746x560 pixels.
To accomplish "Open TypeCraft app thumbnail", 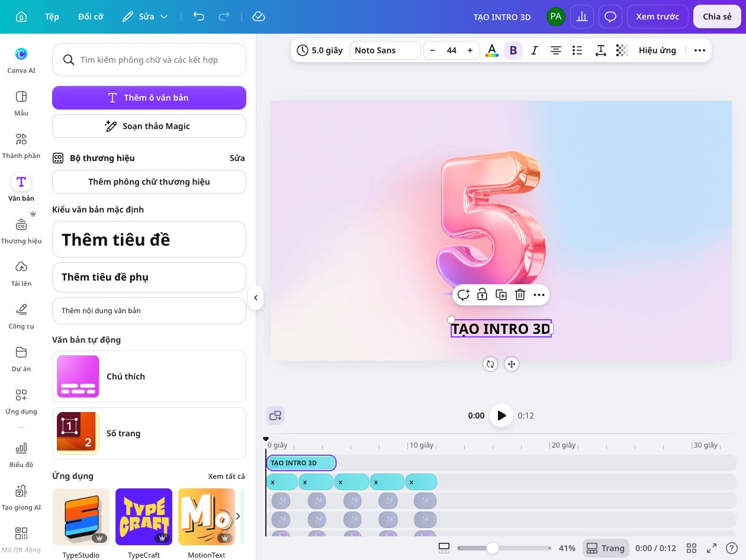I will (x=144, y=517).
